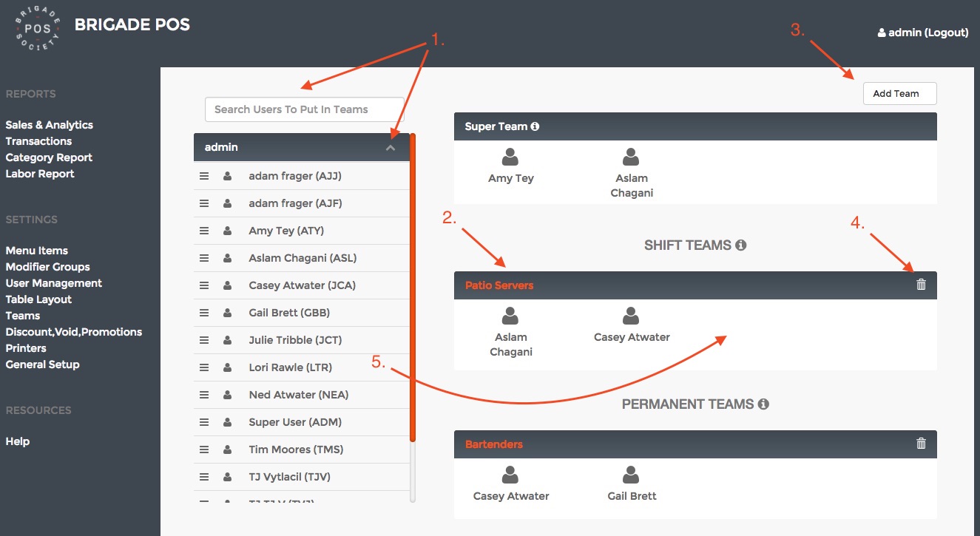
Task: Select Tim Moores (TMS) name text
Action: [296, 450]
